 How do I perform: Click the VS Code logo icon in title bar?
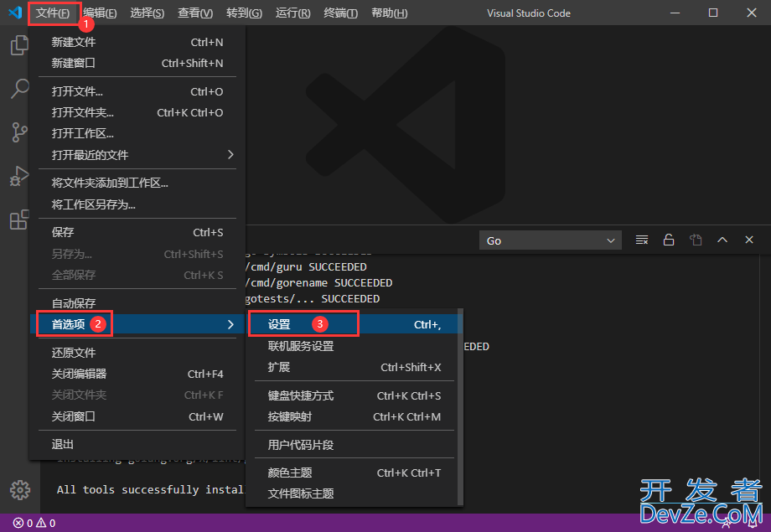15,13
